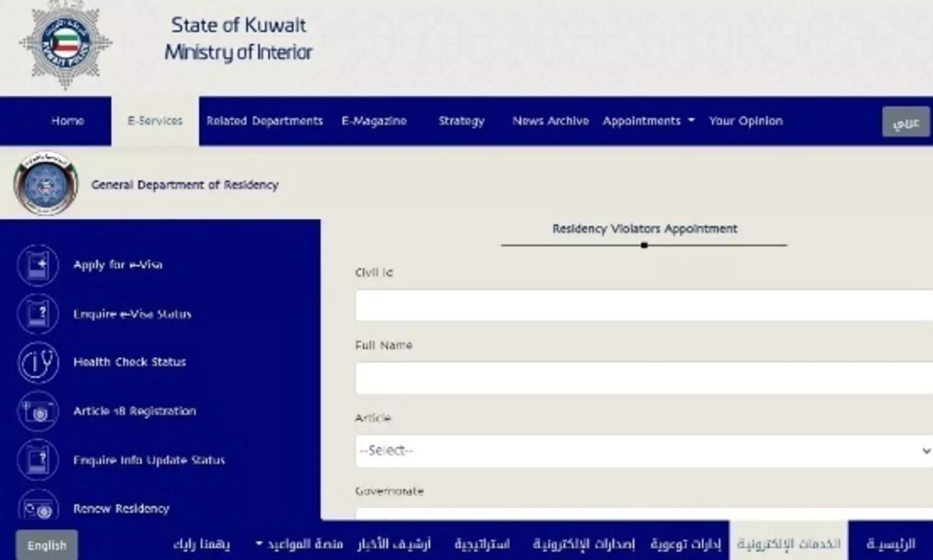Viewport: 933px width, 560px height.
Task: Expand the Appointments menu
Action: [x=648, y=121]
